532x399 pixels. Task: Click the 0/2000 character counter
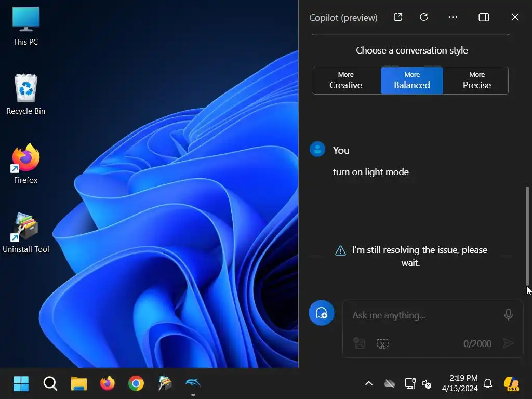click(x=477, y=344)
